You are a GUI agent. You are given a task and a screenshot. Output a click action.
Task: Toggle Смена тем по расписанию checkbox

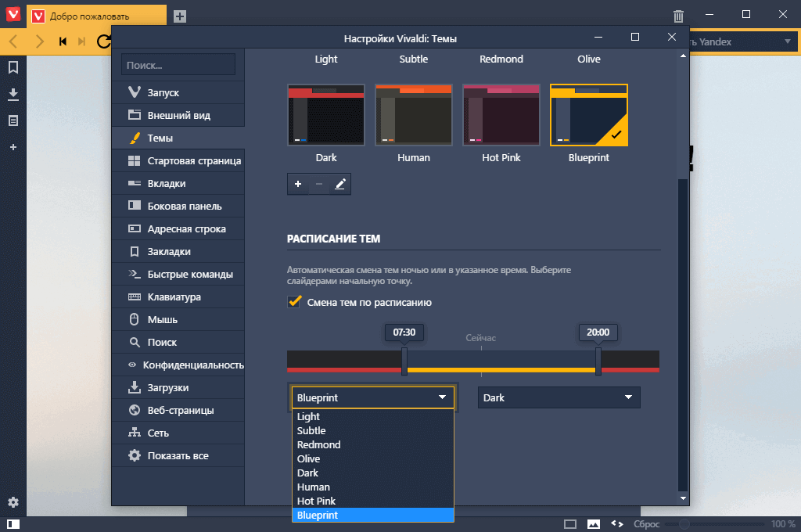point(294,301)
